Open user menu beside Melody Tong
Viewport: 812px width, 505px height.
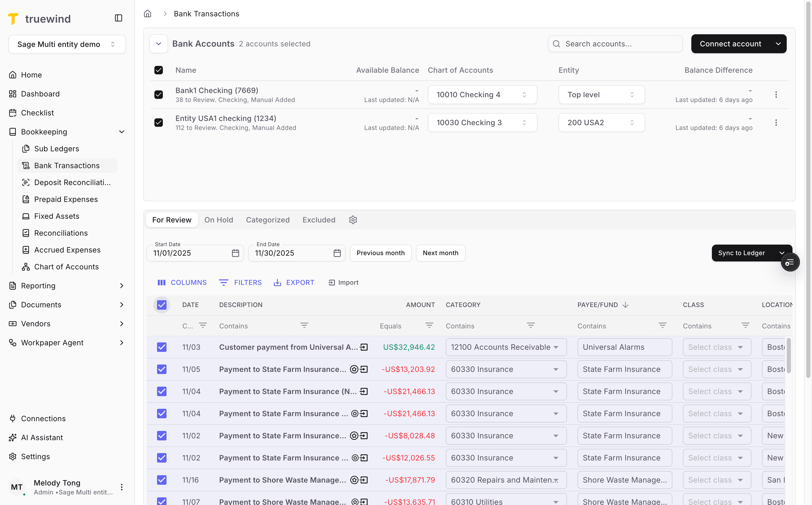click(x=122, y=487)
